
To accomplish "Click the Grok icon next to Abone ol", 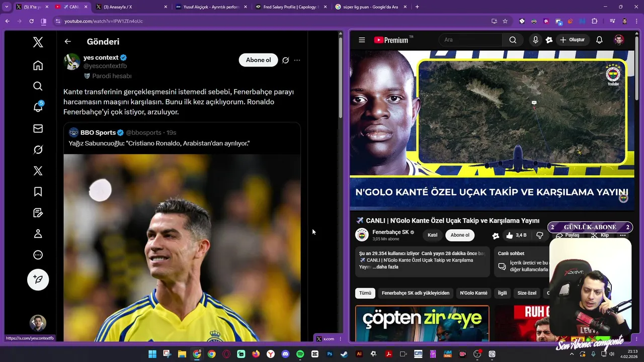I will [x=285, y=60].
